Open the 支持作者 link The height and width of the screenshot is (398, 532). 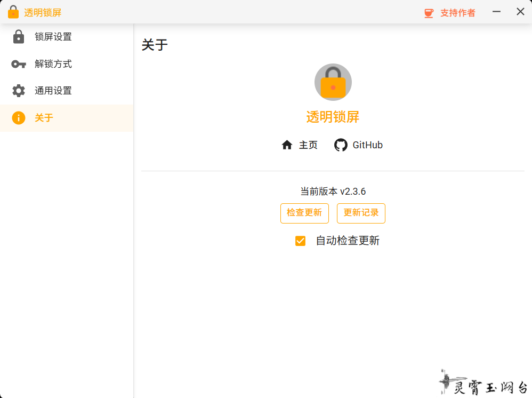point(457,13)
